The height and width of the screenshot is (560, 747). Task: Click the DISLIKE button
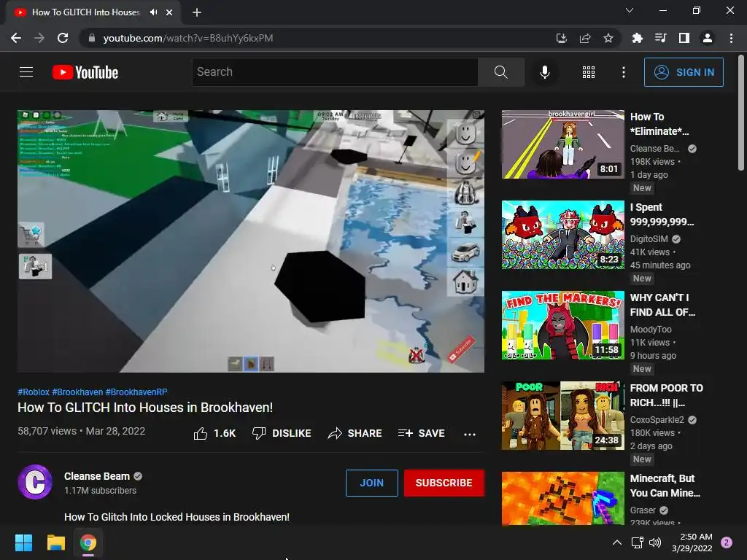click(x=282, y=433)
